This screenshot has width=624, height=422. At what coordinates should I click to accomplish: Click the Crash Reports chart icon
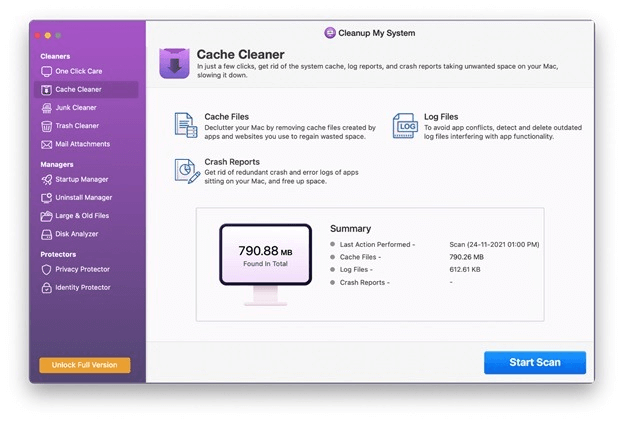(187, 171)
